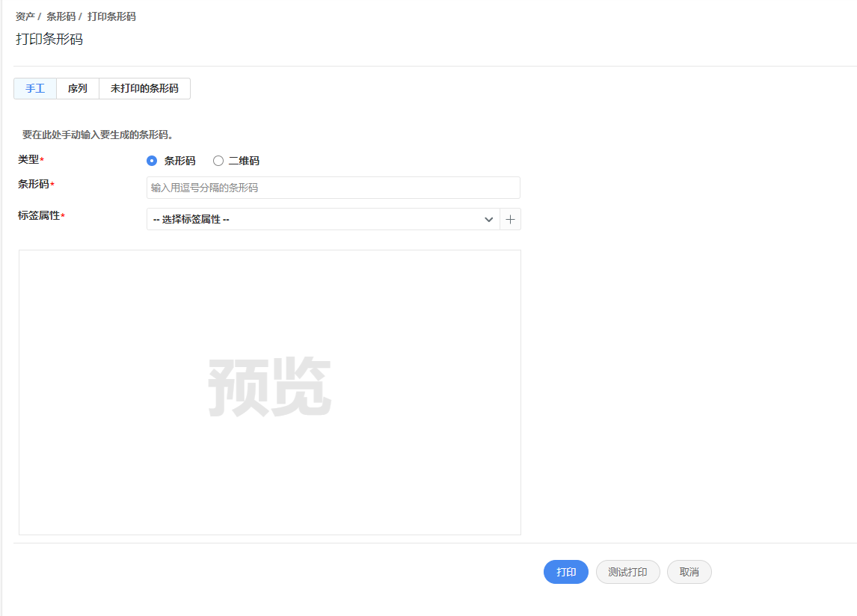Click inside the 预览 preview area
The image size is (857, 616).
point(269,392)
